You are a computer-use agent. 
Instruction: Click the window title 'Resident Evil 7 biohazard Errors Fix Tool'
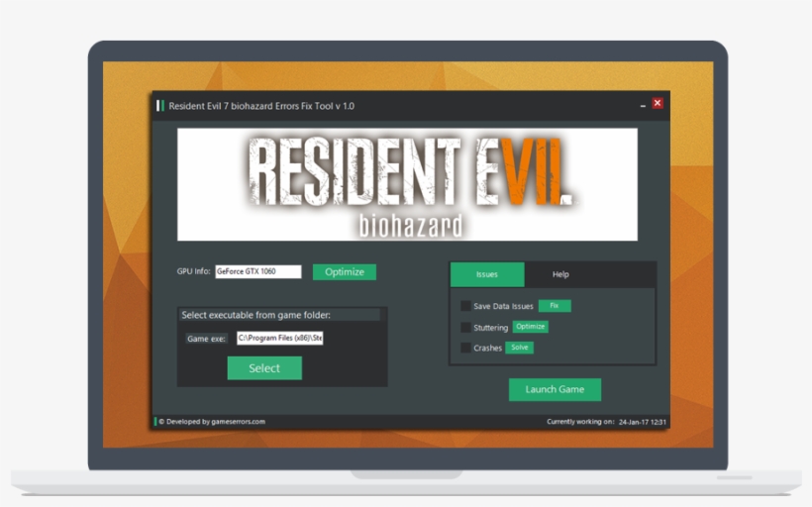point(261,106)
